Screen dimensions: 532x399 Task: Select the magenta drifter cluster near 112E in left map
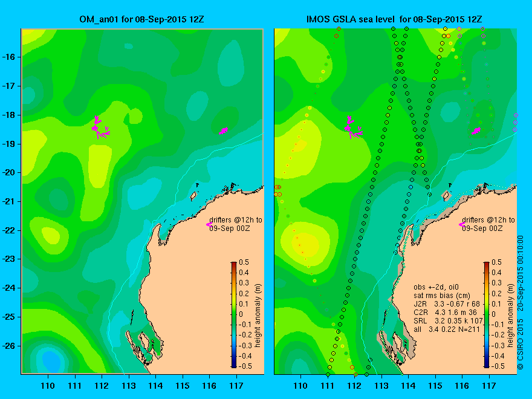[x=100, y=128]
